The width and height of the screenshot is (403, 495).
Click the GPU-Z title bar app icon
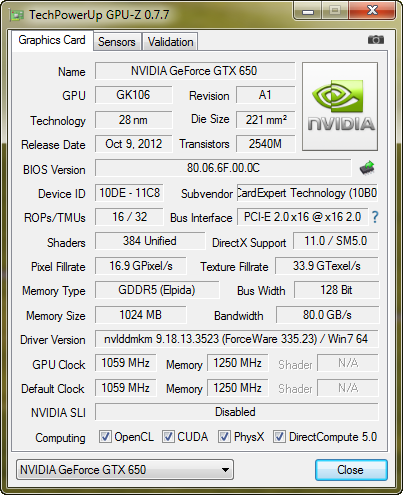click(17, 15)
